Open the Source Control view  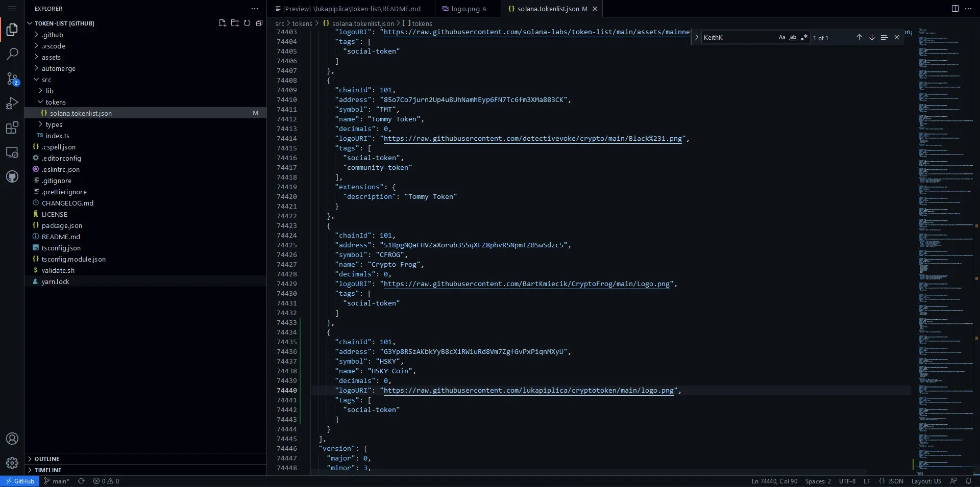click(12, 79)
